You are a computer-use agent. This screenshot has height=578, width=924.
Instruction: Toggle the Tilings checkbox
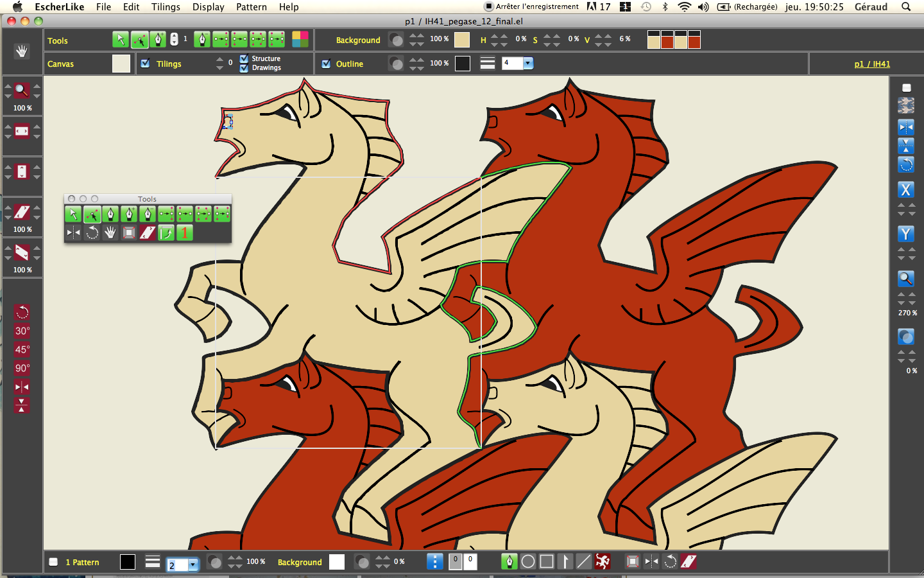[146, 64]
